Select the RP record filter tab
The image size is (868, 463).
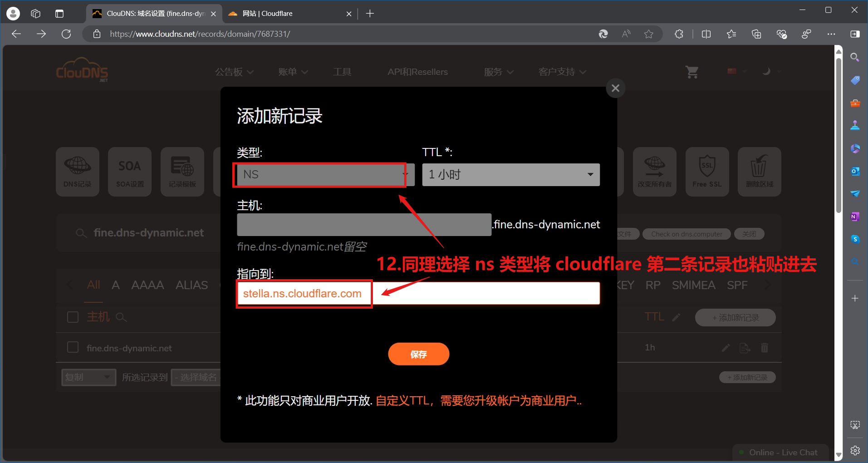(653, 285)
